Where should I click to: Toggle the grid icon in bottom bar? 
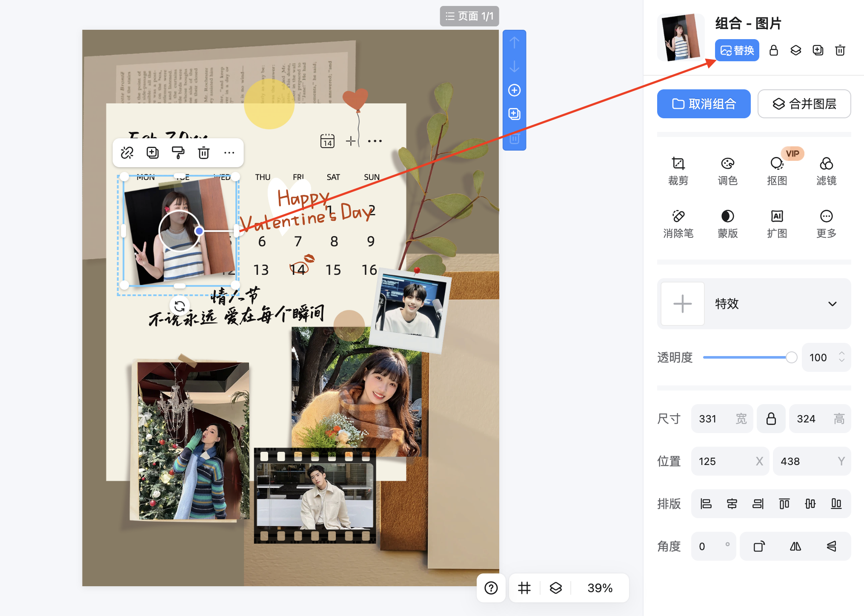pyautogui.click(x=524, y=588)
